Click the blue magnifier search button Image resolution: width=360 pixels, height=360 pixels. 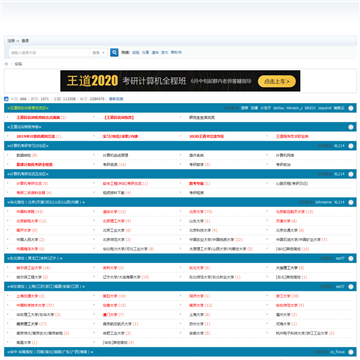pos(114,52)
